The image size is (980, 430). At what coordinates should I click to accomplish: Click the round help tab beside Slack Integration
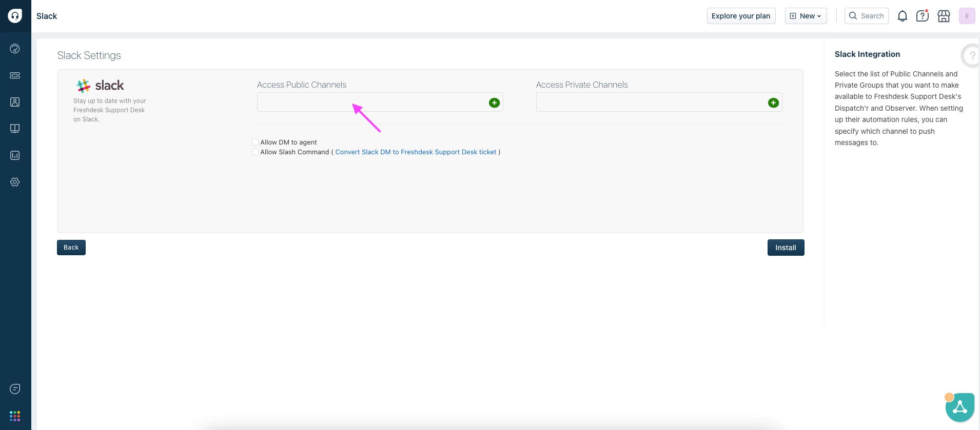971,56
